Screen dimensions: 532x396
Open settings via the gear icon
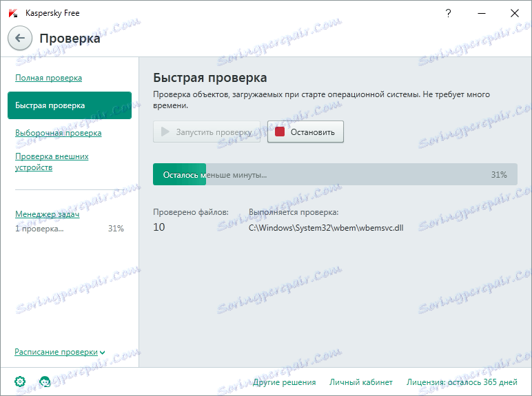[20, 382]
